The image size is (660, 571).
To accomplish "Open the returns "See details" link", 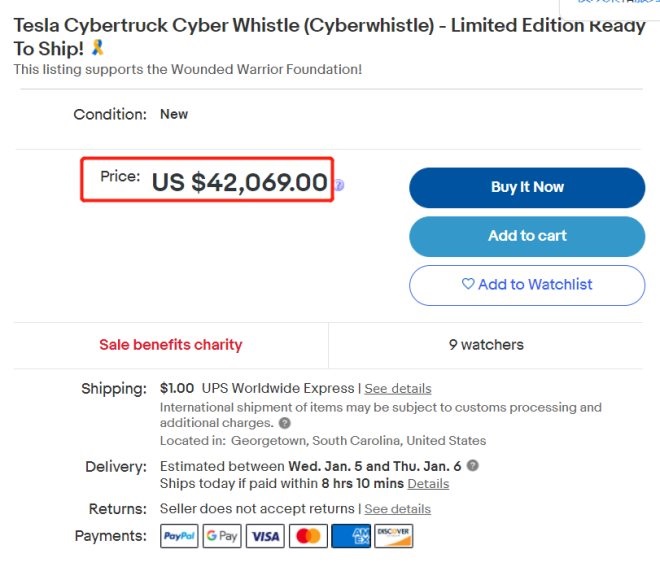I will (397, 509).
